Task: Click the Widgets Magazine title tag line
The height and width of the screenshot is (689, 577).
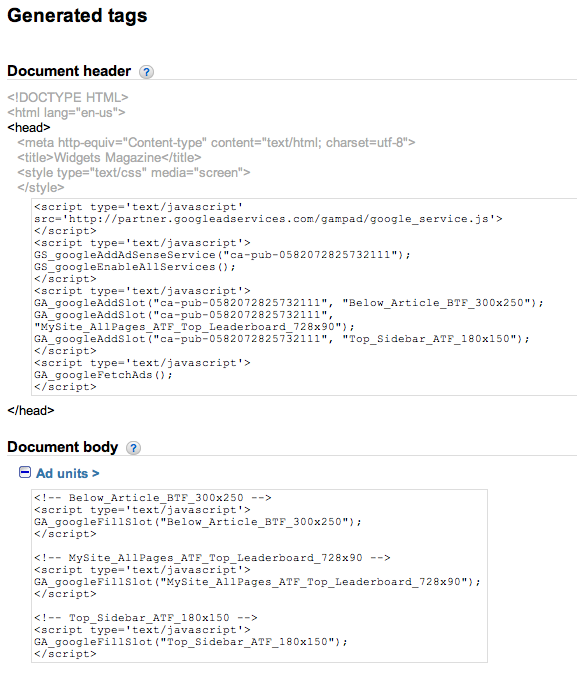Action: [109, 157]
